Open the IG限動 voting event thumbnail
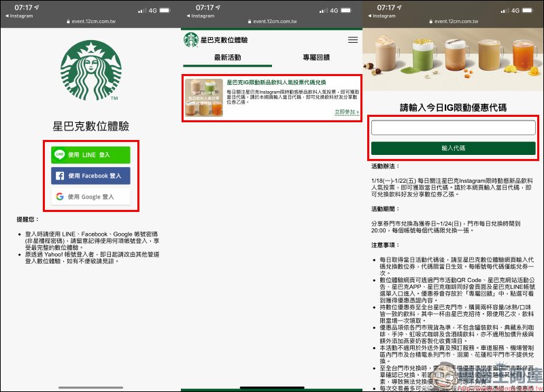Viewport: 544px width, 392px height. click(x=203, y=97)
